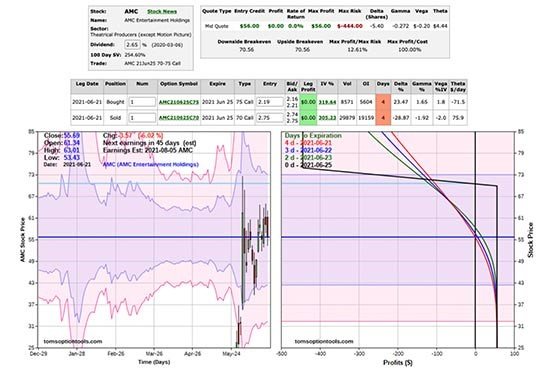This screenshot has width=550, height=378.
Task: Click the Mid Quote label
Action: click(216, 26)
